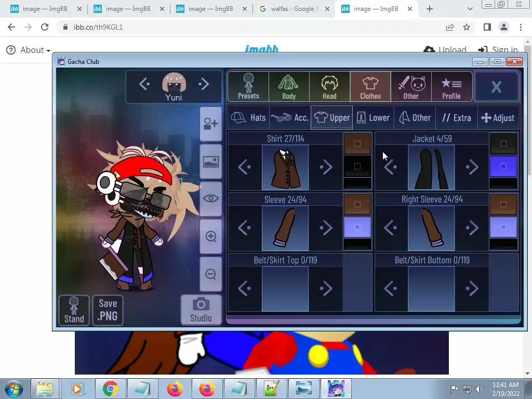Select next Shirt style

[326, 167]
